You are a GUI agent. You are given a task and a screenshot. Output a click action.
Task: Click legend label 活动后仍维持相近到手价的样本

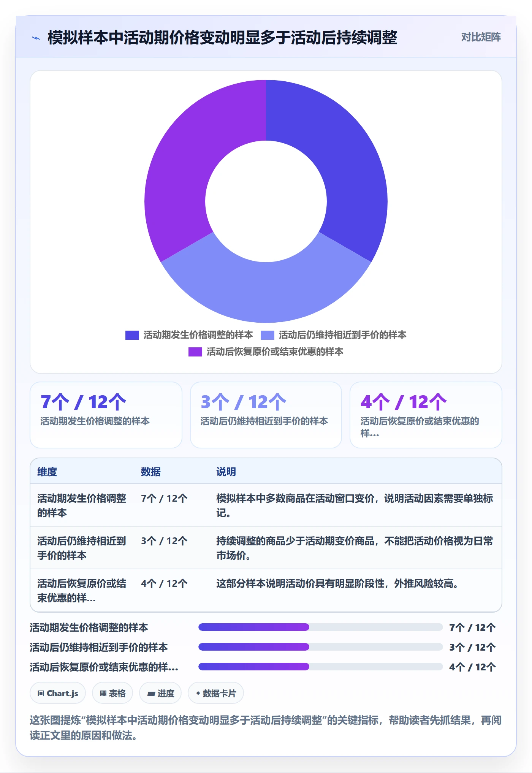tap(342, 335)
